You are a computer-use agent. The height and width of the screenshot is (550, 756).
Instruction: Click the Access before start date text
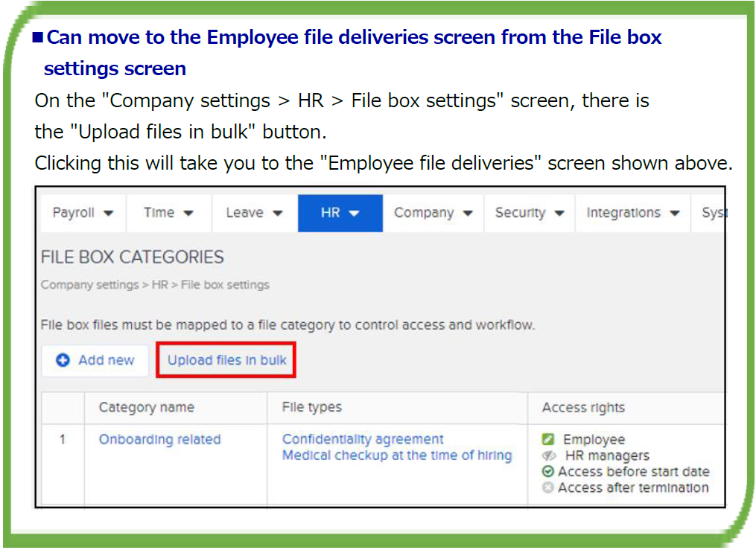[x=634, y=472]
